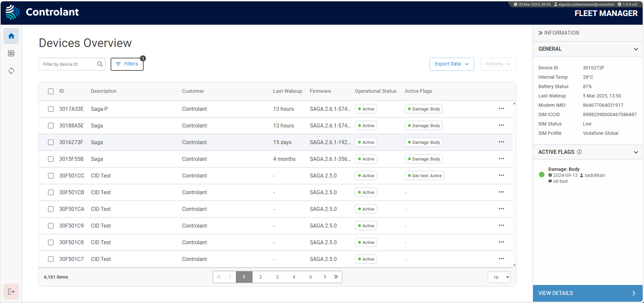Change items per page dropdown
Image resolution: width=644 pixels, height=303 pixels.
(499, 277)
